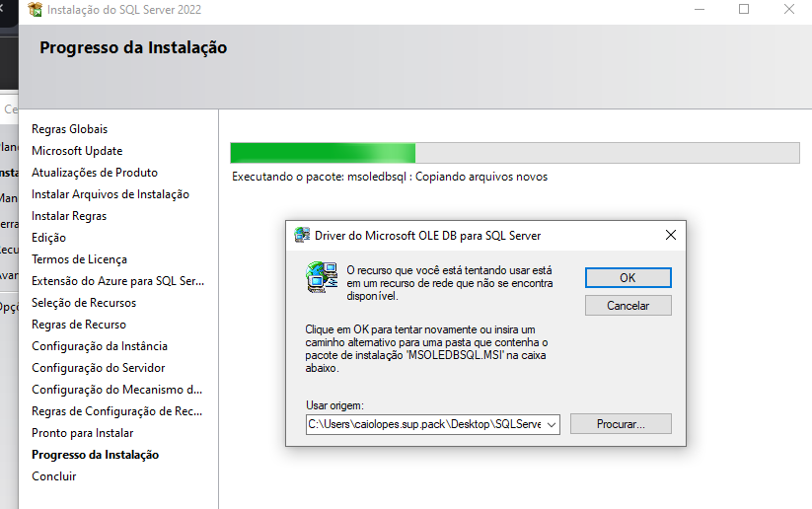Open Termos de Licença step
812x509 pixels.
click(79, 259)
